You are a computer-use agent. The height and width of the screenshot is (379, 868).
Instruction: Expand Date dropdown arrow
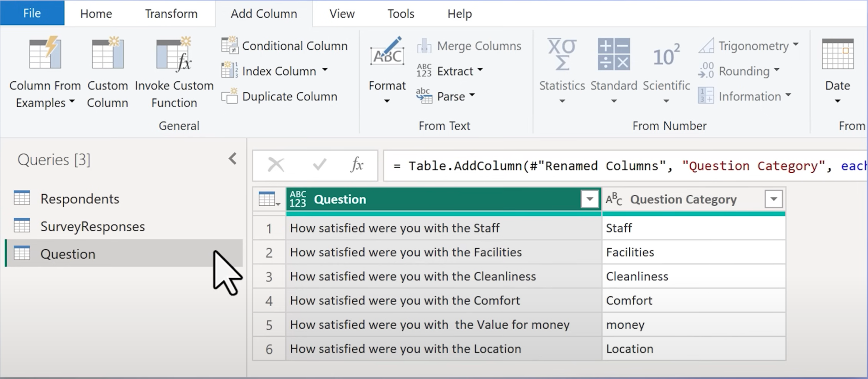pyautogui.click(x=837, y=101)
